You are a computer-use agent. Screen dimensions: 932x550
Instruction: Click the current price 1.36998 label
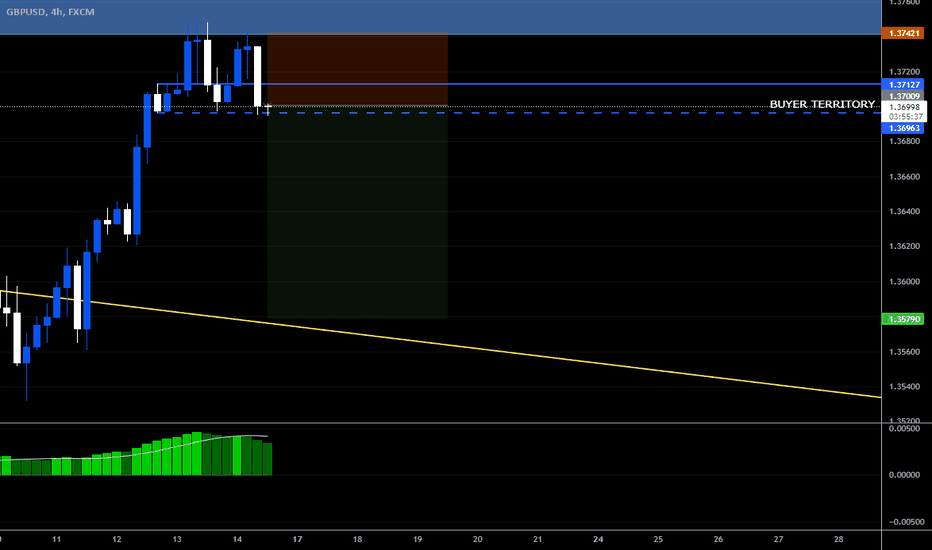click(907, 107)
